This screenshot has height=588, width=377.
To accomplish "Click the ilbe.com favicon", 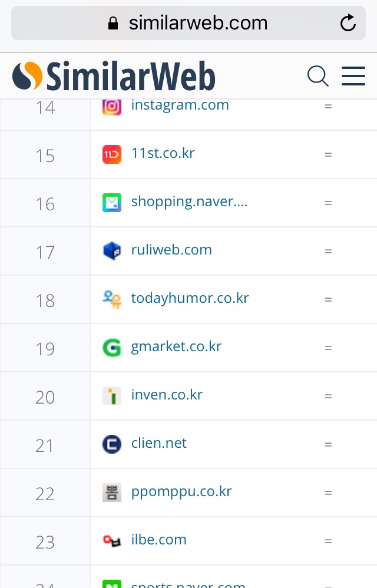I will (x=112, y=540).
